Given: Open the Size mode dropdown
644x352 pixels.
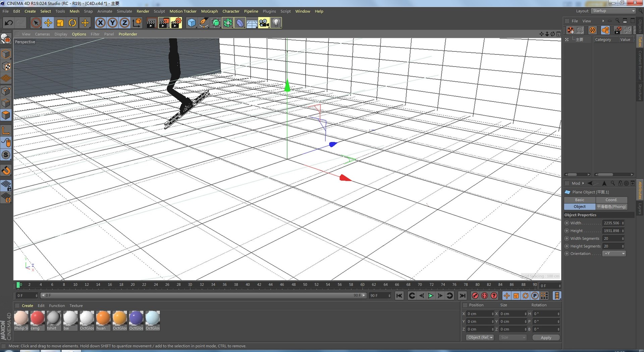Looking at the screenshot, I should [513, 338].
